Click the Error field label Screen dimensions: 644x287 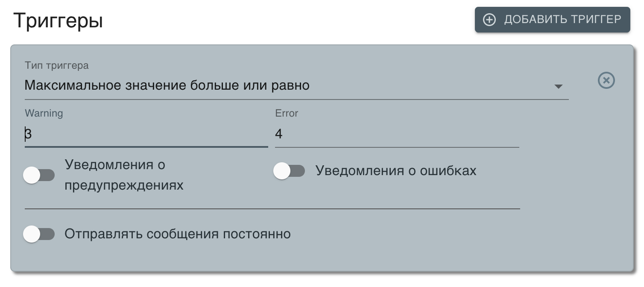pos(287,113)
